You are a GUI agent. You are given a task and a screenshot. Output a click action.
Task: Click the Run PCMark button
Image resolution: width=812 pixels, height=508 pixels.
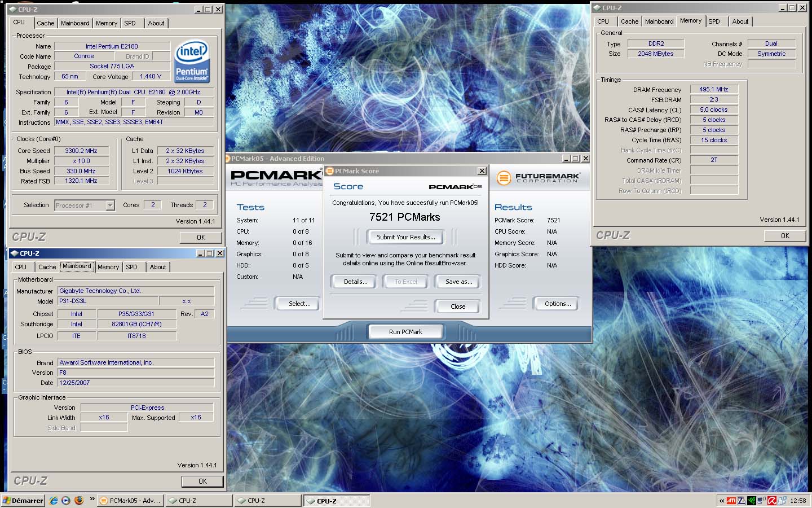[405, 332]
